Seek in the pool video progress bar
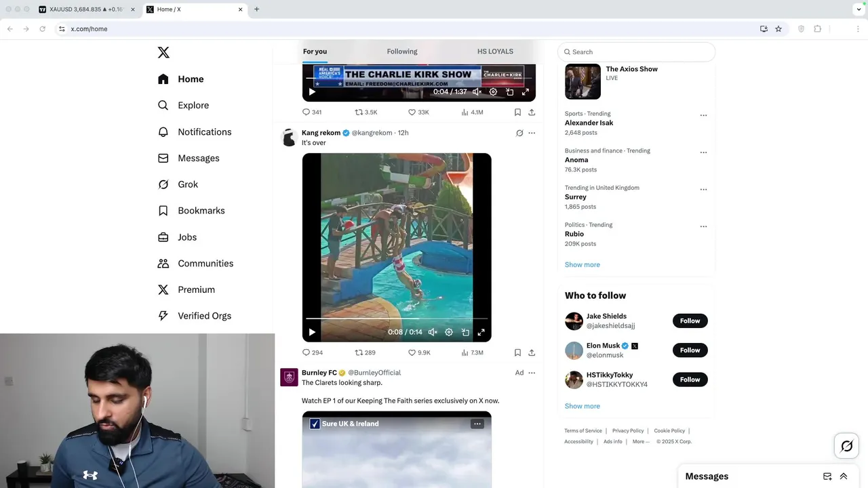The width and height of the screenshot is (868, 488). pos(397,318)
